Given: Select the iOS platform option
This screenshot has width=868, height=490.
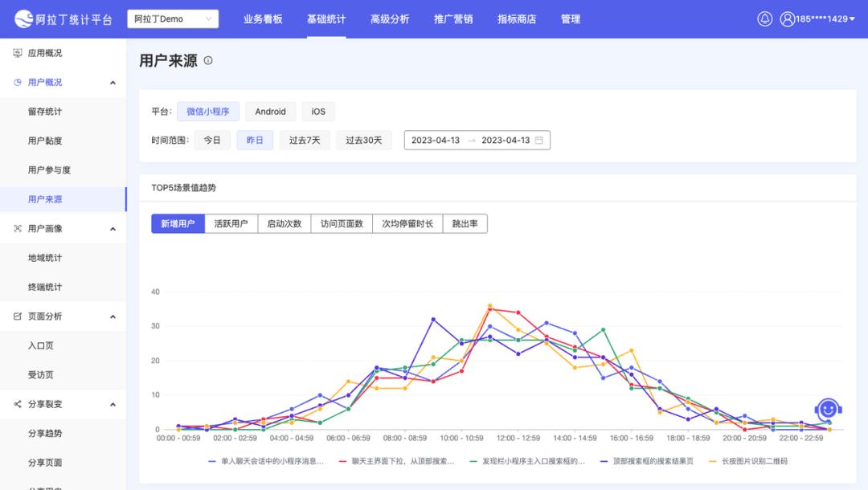Looking at the screenshot, I should [317, 112].
